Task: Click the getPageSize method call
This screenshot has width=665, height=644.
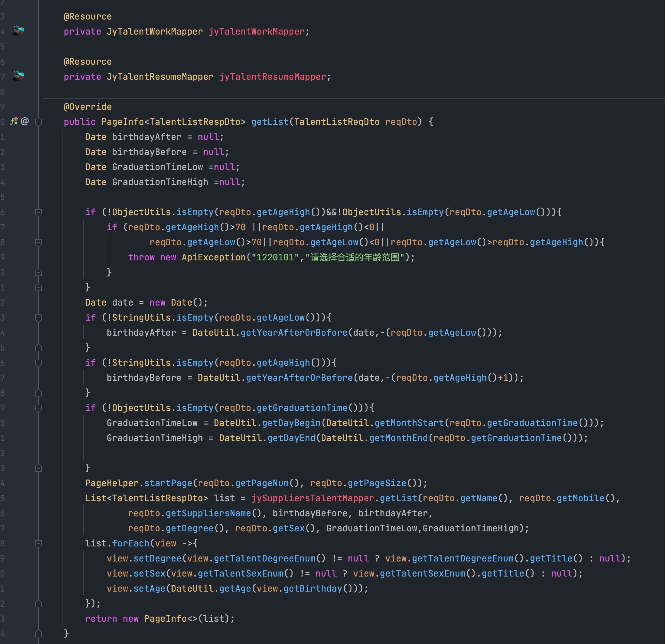Action: pos(377,483)
